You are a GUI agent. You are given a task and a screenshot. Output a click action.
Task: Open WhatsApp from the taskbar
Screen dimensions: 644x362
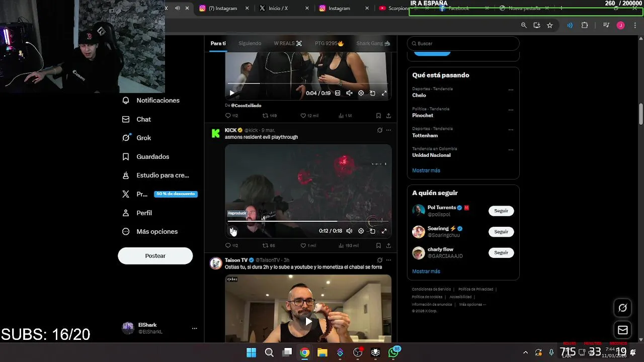[393, 352]
